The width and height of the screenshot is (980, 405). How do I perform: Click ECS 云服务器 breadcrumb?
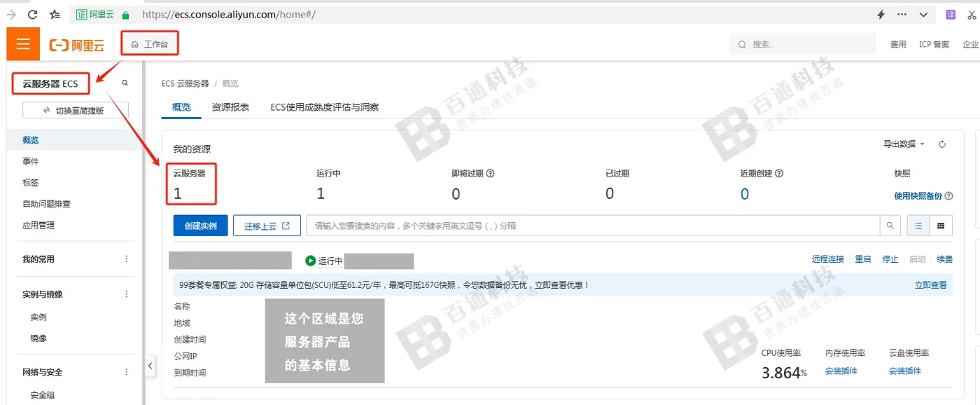coord(185,83)
